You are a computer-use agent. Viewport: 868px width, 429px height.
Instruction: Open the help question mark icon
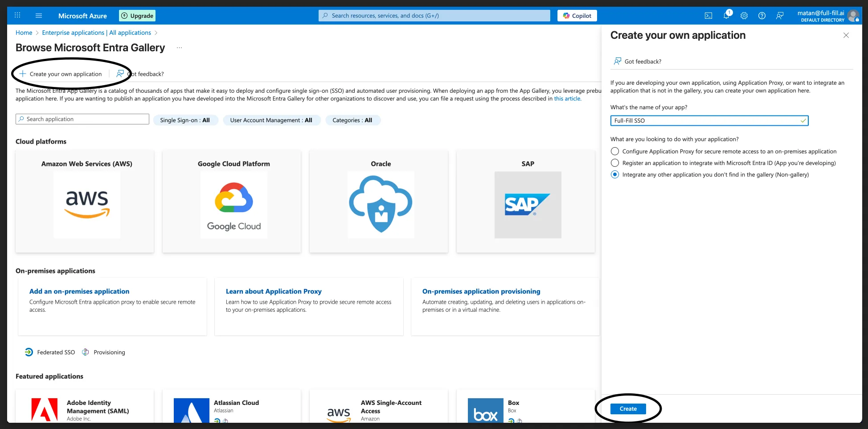(762, 16)
